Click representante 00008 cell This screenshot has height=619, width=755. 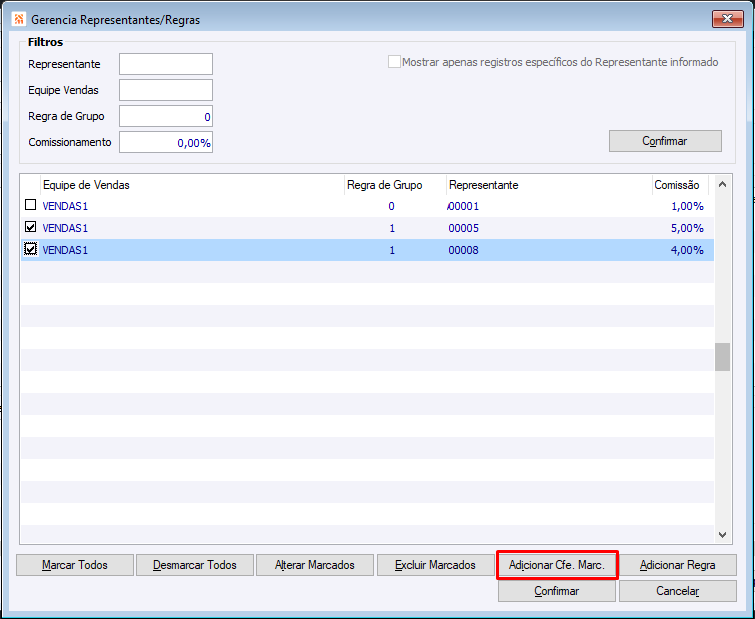click(464, 250)
